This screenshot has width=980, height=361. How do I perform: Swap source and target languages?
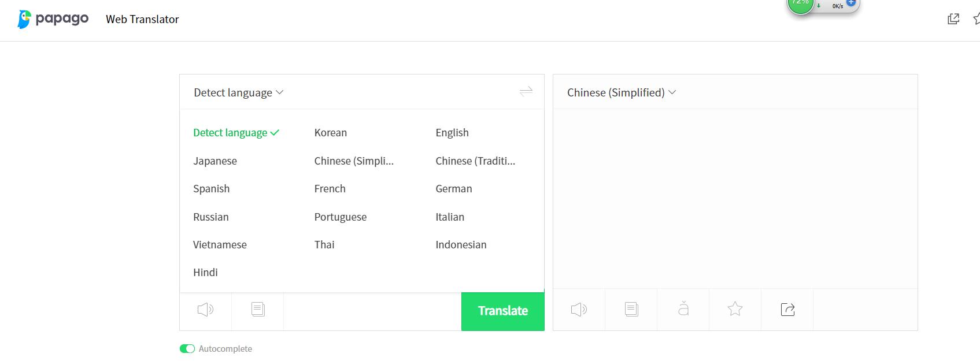coord(526,91)
